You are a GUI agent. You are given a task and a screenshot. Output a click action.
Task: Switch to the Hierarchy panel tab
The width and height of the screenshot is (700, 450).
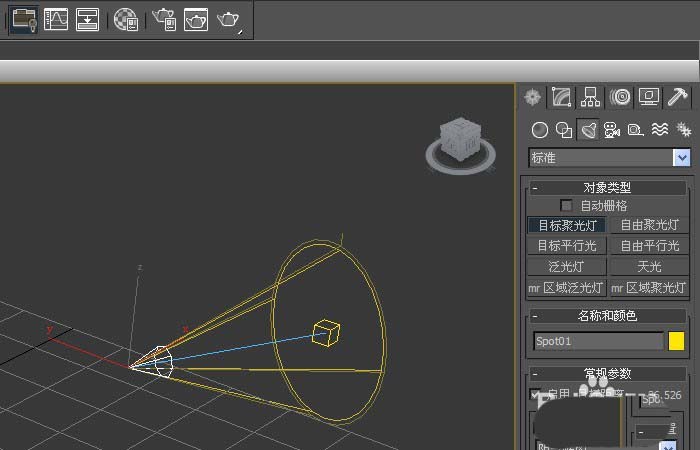(590, 96)
